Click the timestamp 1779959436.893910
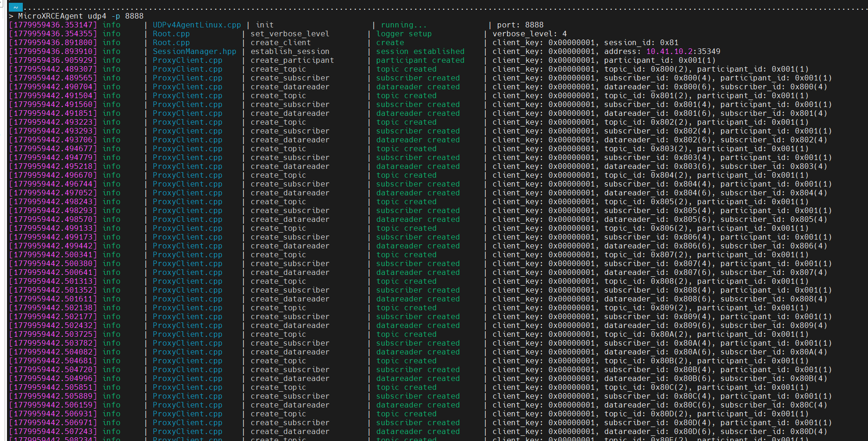Image resolution: width=868 pixels, height=441 pixels. 53,51
